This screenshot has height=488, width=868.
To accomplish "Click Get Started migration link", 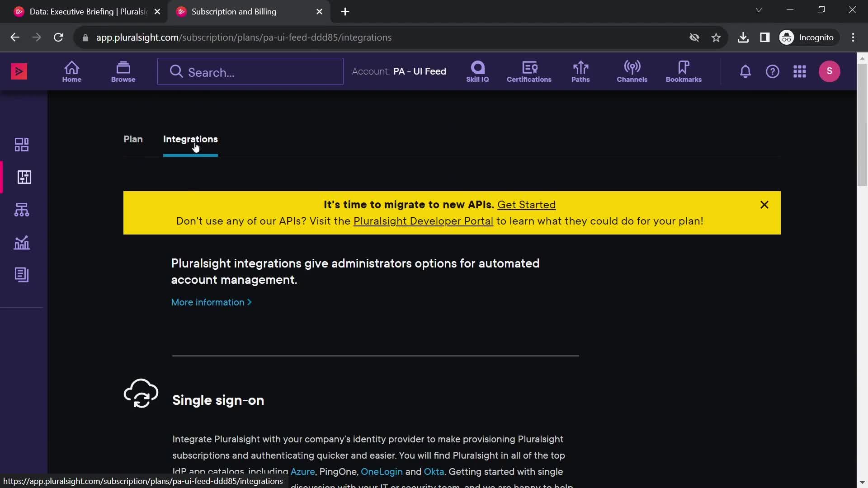I will coord(526,204).
